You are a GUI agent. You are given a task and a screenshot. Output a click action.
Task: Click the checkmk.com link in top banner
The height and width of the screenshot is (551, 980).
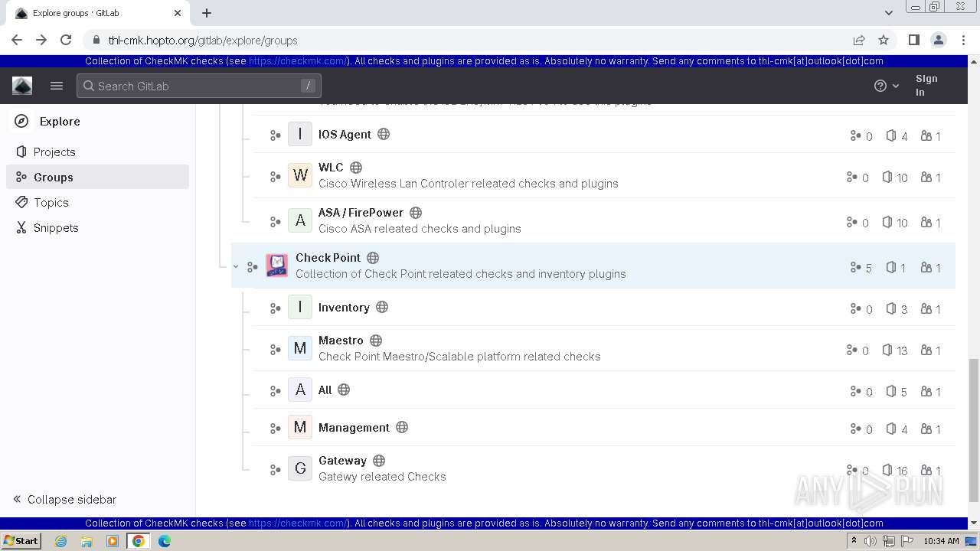point(299,61)
